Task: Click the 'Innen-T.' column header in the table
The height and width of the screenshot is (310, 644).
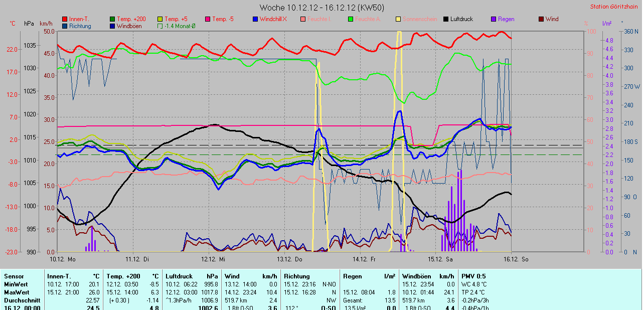Action: point(59,276)
